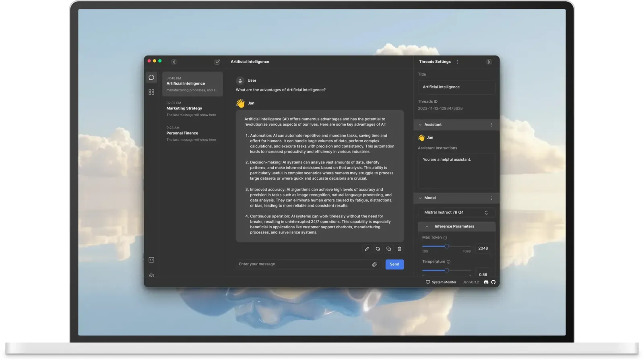Attach a file with the paperclip icon

tap(374, 264)
